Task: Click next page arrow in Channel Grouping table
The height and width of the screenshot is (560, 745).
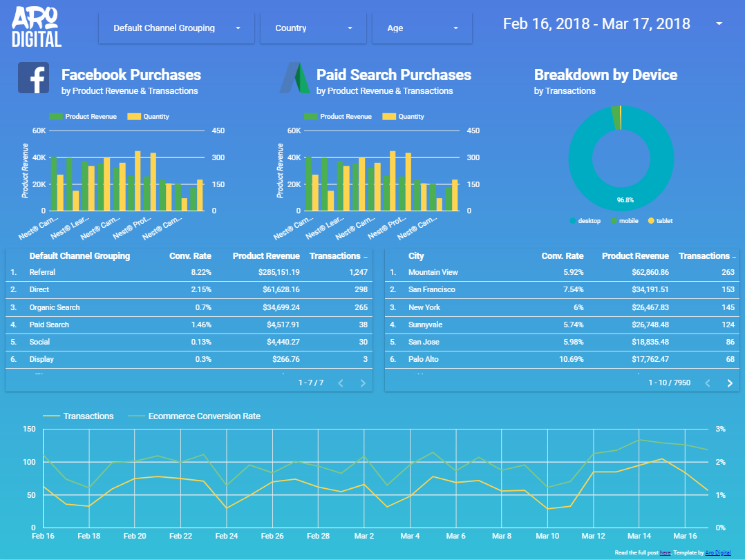Action: point(363,383)
